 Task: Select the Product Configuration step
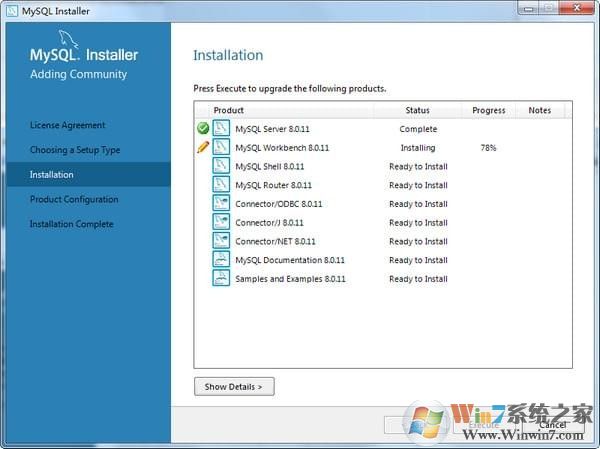pos(74,199)
